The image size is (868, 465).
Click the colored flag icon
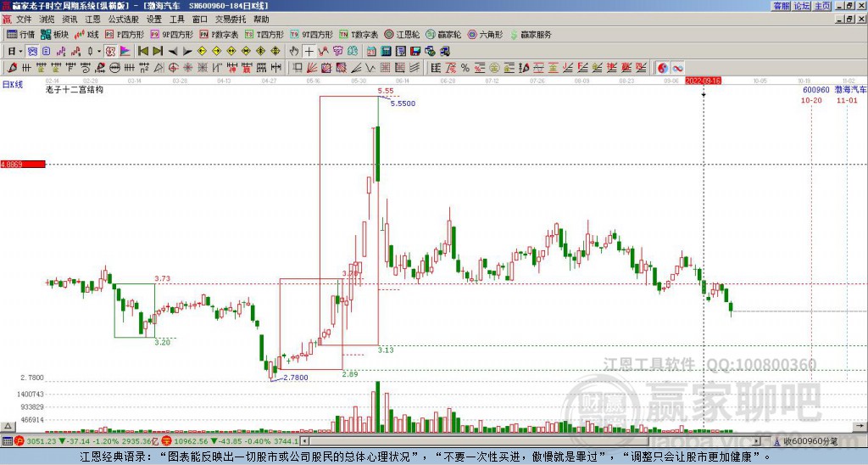(x=125, y=52)
